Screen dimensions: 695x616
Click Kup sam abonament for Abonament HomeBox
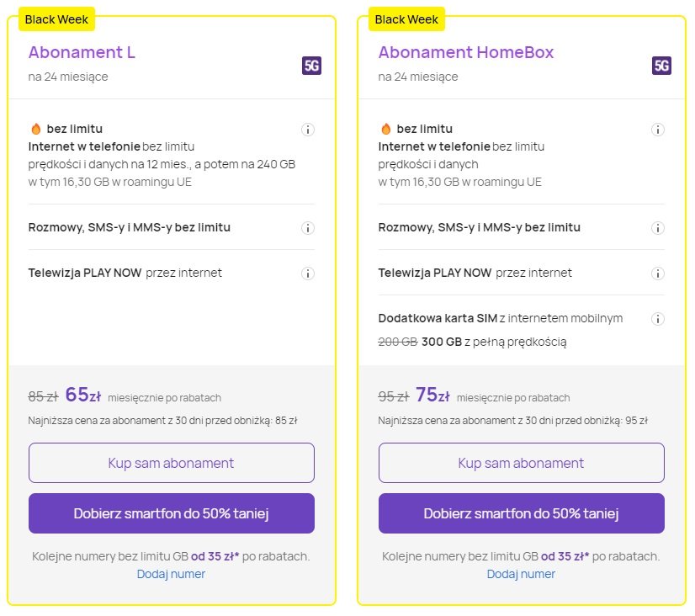[x=522, y=463]
